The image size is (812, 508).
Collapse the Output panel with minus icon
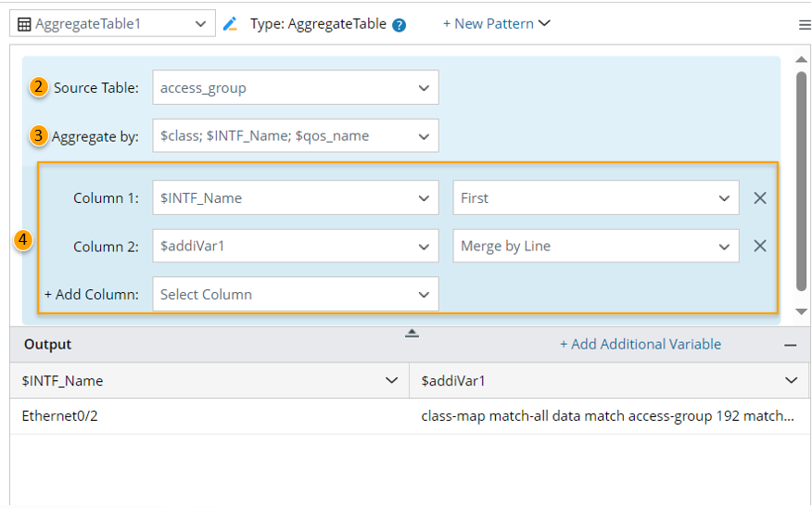point(791,345)
